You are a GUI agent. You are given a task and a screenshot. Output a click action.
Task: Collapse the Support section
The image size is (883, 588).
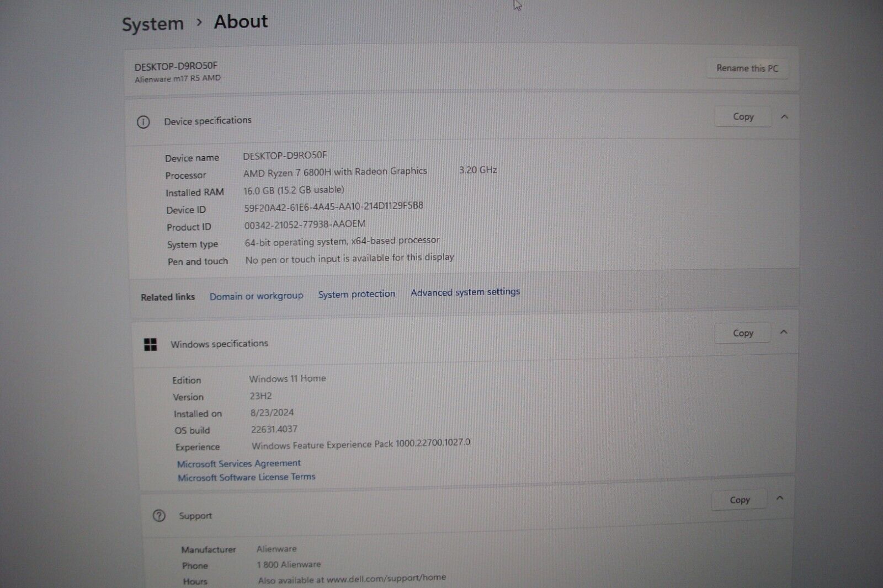click(x=780, y=498)
